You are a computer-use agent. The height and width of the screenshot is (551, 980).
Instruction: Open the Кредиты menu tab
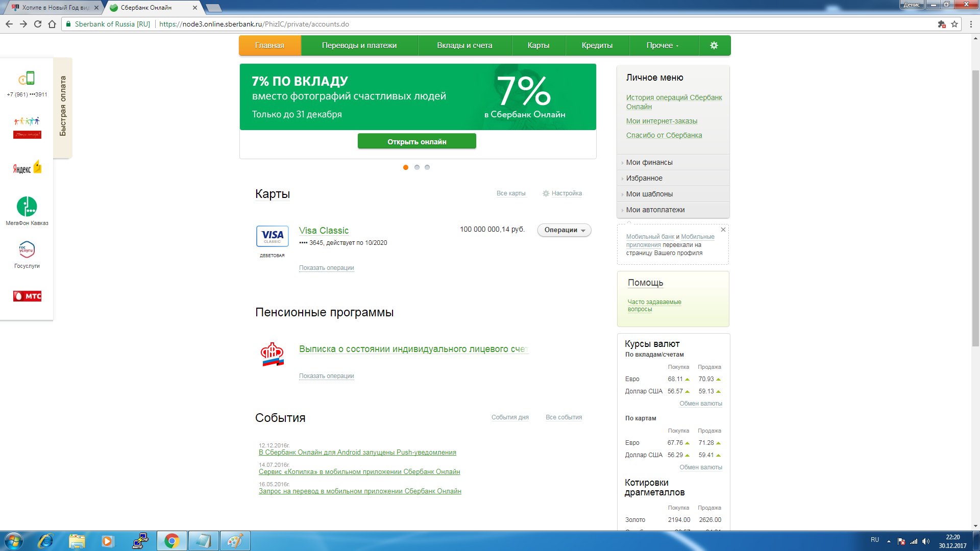tap(597, 45)
